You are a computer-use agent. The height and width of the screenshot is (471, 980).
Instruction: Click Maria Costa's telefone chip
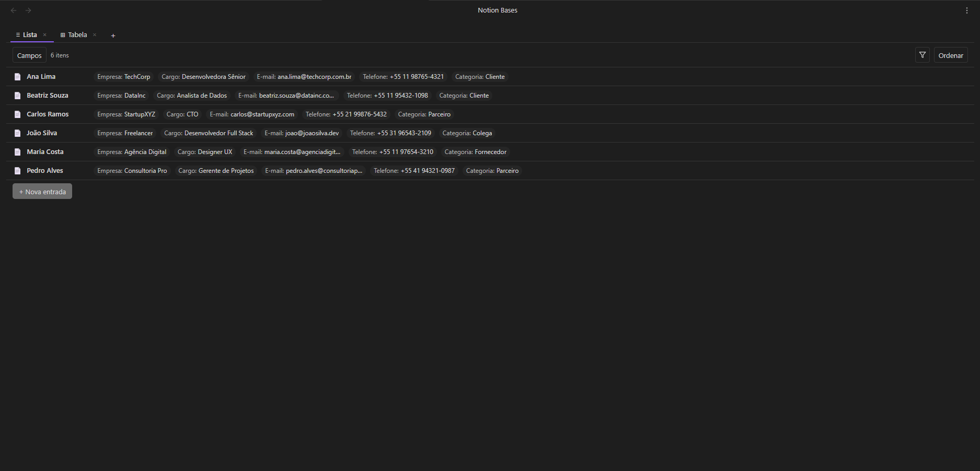[393, 151]
